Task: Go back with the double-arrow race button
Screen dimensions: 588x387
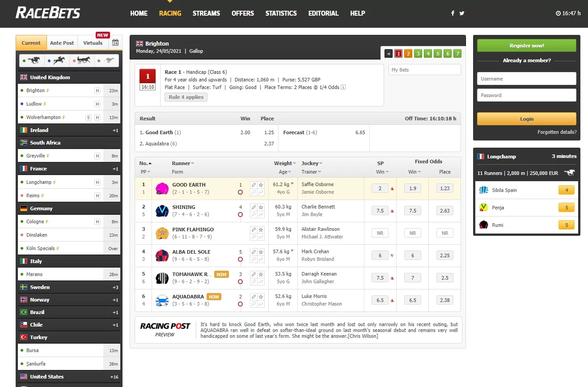Action: (x=389, y=54)
